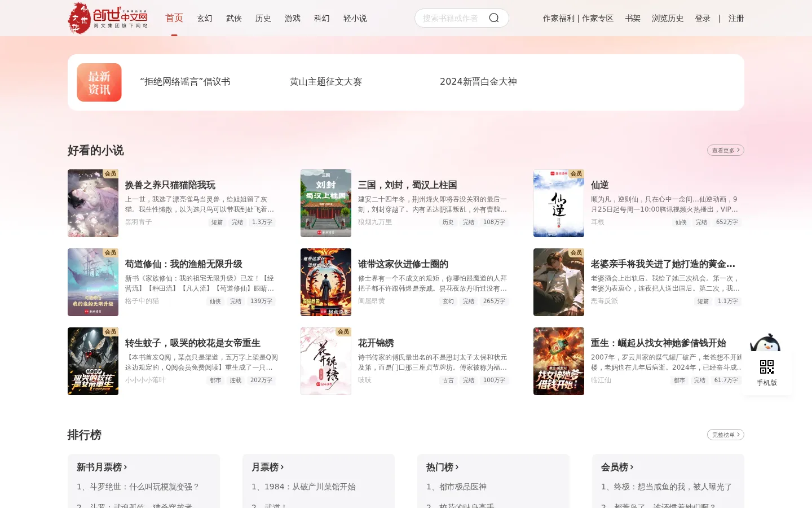Viewport: 812px width, 508px height.
Task: Open the 仙逆 book cover
Action: (559, 203)
